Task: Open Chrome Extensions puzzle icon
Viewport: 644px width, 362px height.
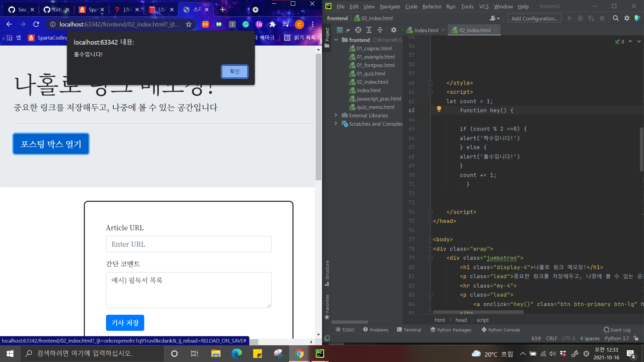Action: (272, 24)
